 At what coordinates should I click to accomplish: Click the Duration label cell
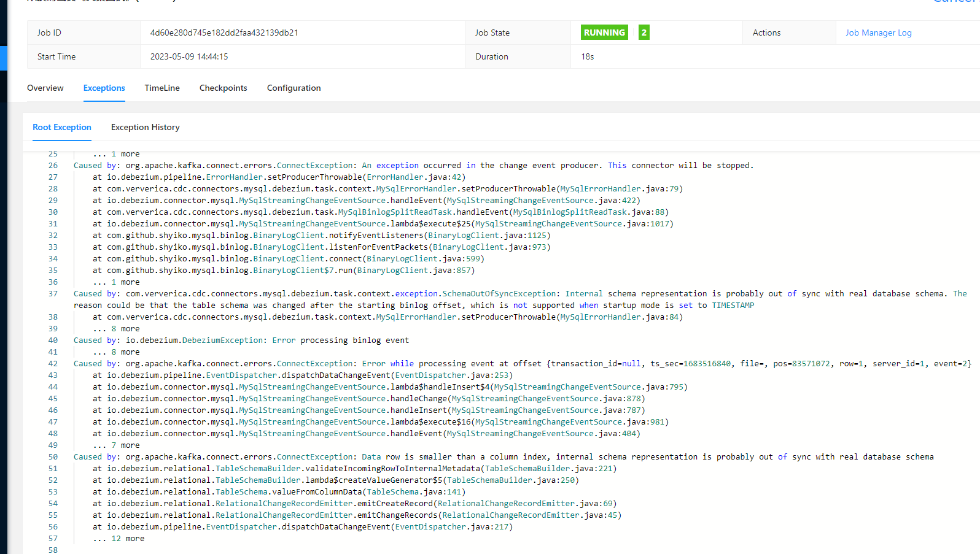pos(518,56)
